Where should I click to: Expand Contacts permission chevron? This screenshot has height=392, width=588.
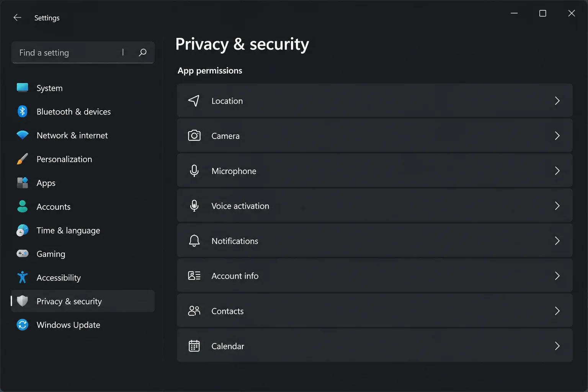click(557, 311)
